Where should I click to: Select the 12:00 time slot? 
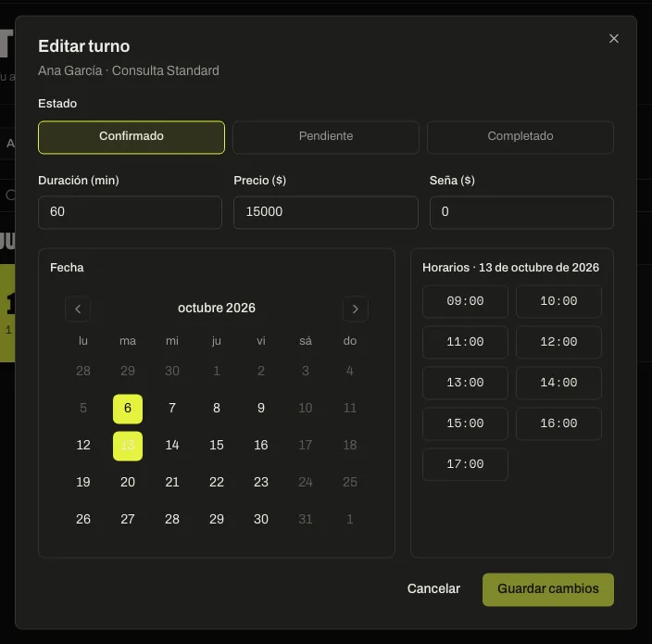(558, 342)
